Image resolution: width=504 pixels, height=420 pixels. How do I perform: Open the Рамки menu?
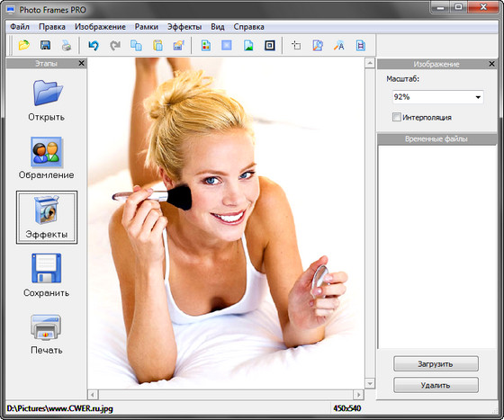(146, 27)
